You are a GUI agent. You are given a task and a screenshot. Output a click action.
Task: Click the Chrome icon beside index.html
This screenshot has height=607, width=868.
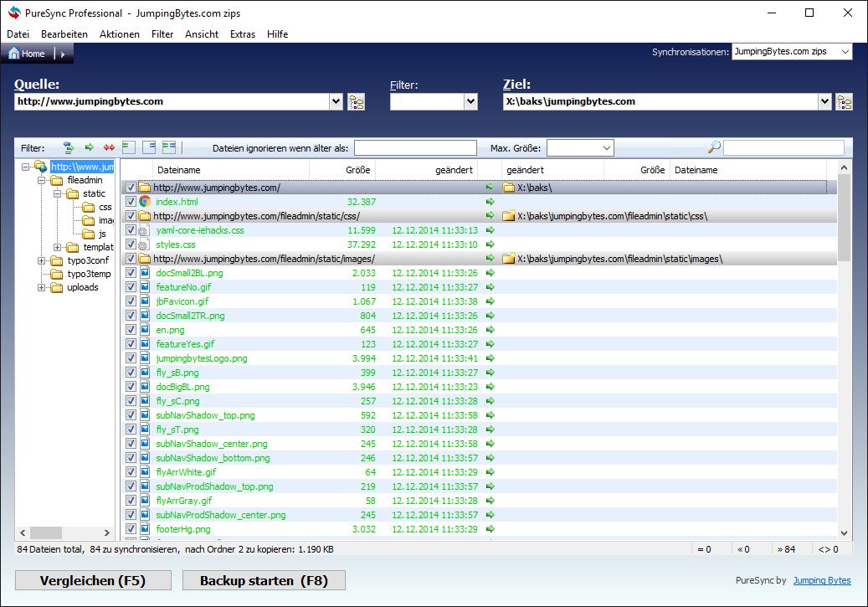(x=145, y=202)
